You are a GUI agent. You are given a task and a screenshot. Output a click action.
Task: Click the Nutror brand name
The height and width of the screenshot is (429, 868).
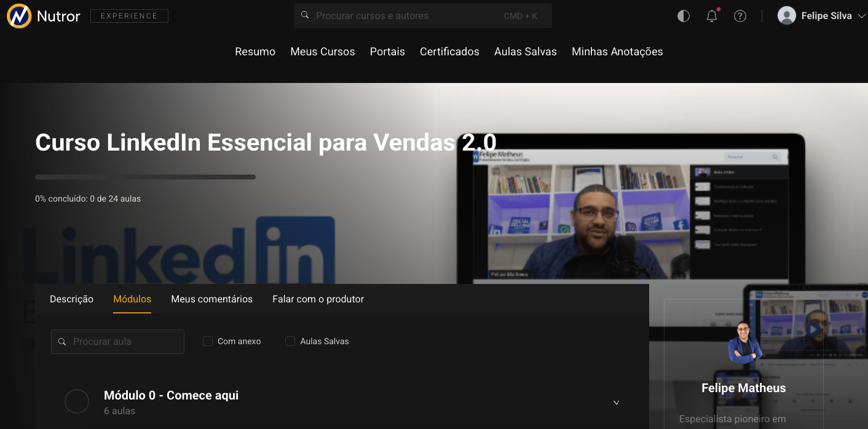58,17
